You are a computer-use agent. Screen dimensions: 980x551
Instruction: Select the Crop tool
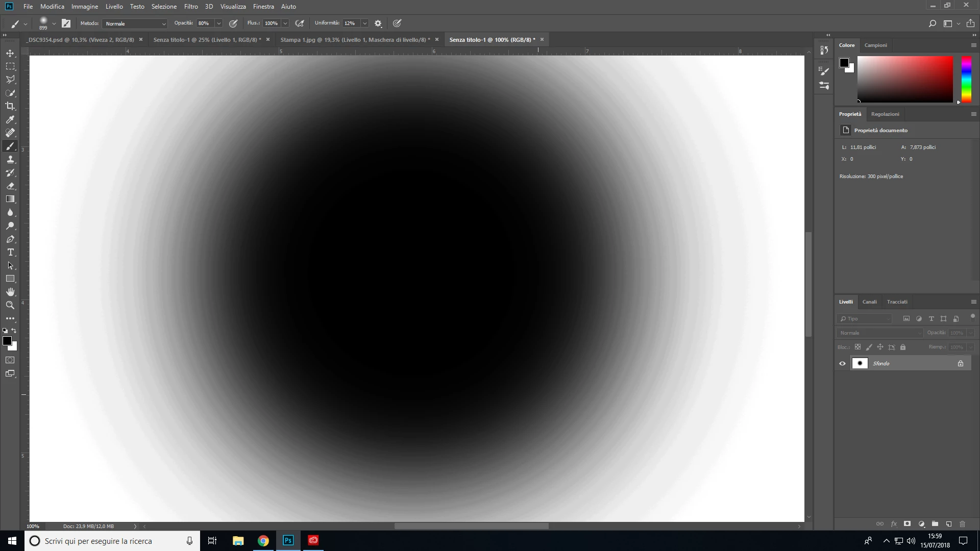(x=10, y=106)
